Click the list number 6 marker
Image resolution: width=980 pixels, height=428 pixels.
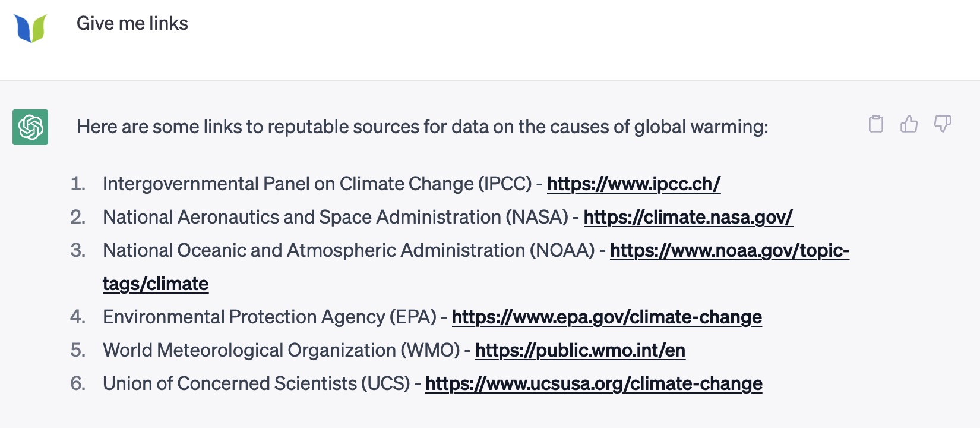click(78, 384)
